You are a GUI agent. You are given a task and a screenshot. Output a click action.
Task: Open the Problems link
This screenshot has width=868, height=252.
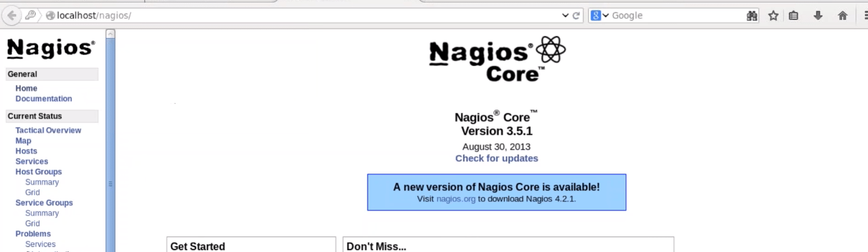(x=33, y=234)
